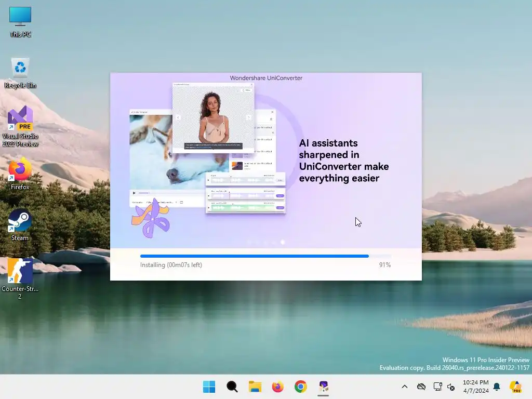Screen dimensions: 532x399
Task: Launch Google Chrome from the taskbar
Action: 301,387
